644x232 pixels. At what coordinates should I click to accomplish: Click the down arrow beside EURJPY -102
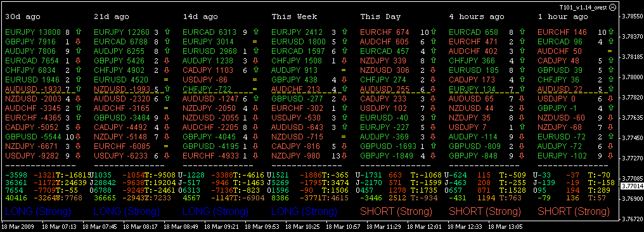611,156
